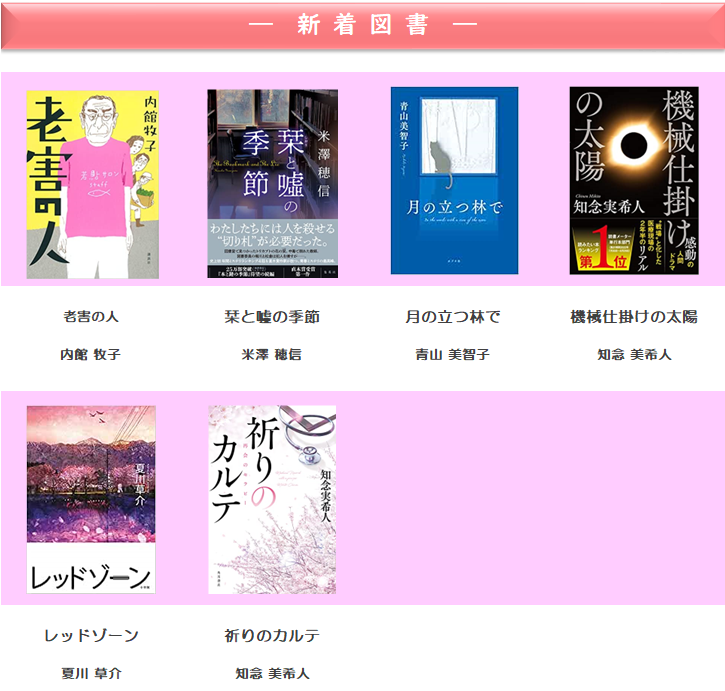725x691 pixels.
Task: Open the 月の立つ林で book cover
Action: [454, 180]
